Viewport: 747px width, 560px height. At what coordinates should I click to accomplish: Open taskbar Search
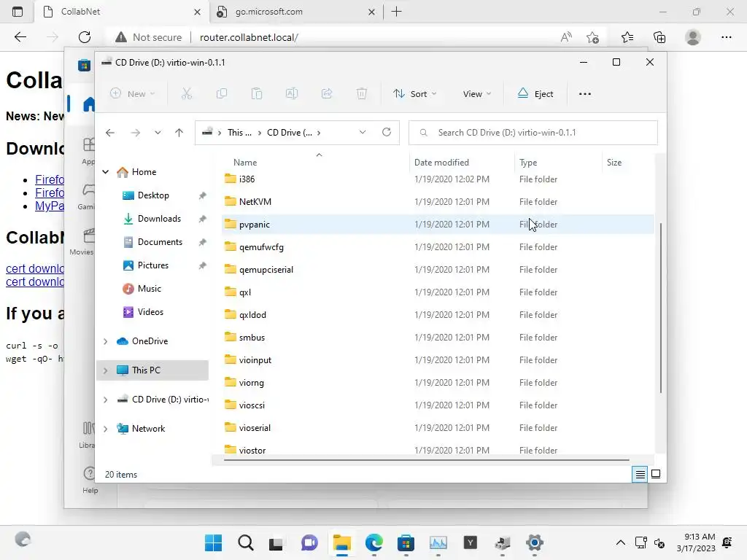coord(246,542)
